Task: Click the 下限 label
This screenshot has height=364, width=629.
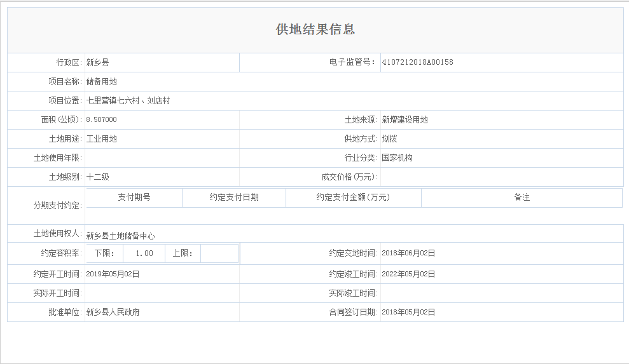Action: pos(104,253)
